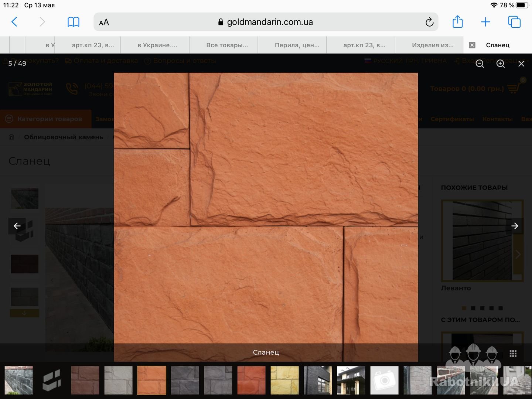Image resolution: width=532 pixels, height=399 pixels.
Task: Tap the Safari forward arrow
Action: (42, 22)
